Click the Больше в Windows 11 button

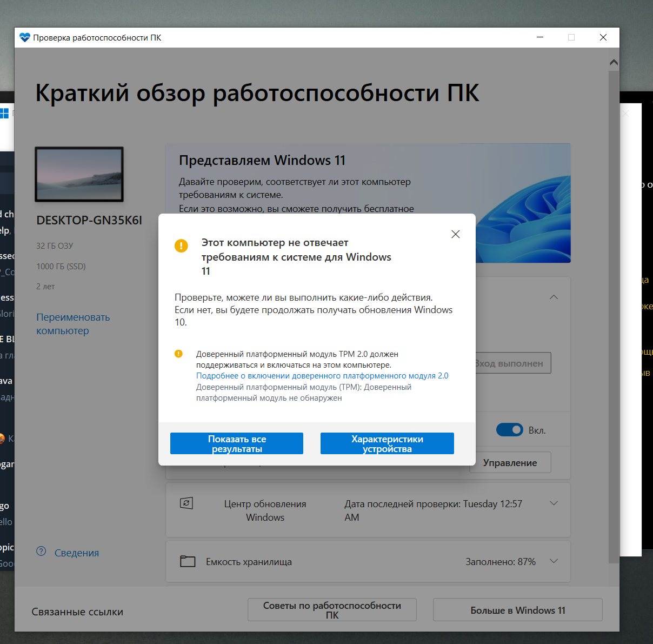click(x=518, y=610)
